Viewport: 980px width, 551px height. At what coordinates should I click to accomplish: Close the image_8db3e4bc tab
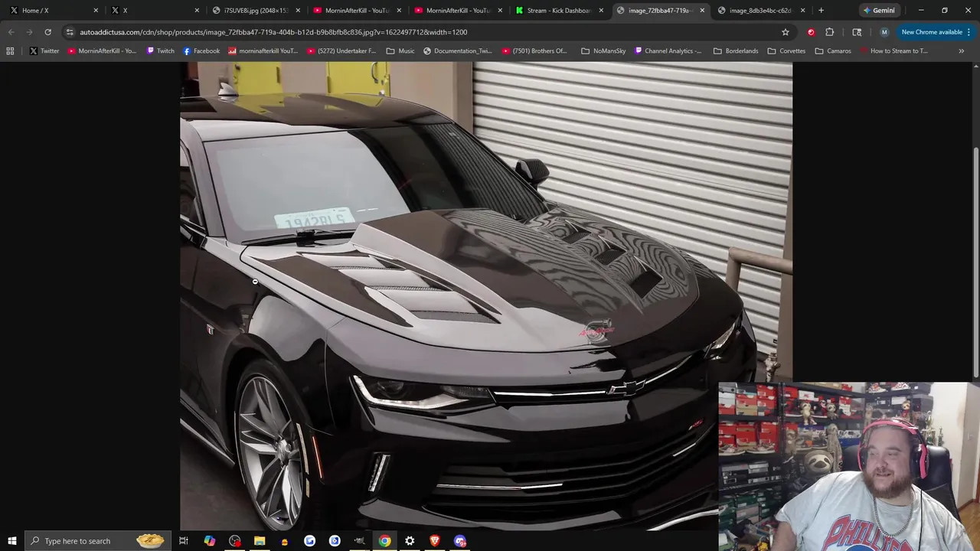click(x=803, y=11)
